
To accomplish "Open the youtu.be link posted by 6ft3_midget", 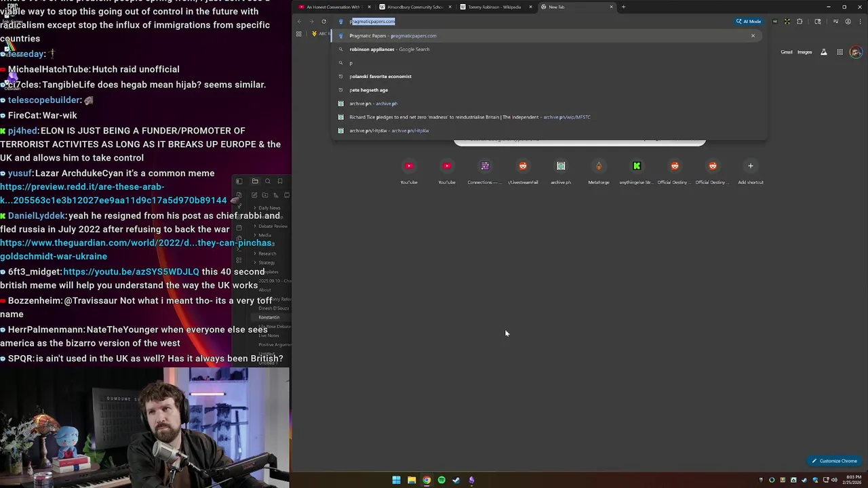I will [131, 271].
